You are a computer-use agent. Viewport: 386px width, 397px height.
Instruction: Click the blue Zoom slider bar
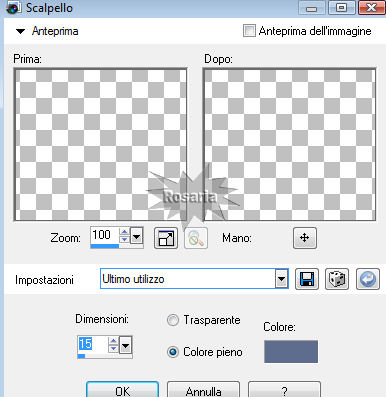[105, 246]
